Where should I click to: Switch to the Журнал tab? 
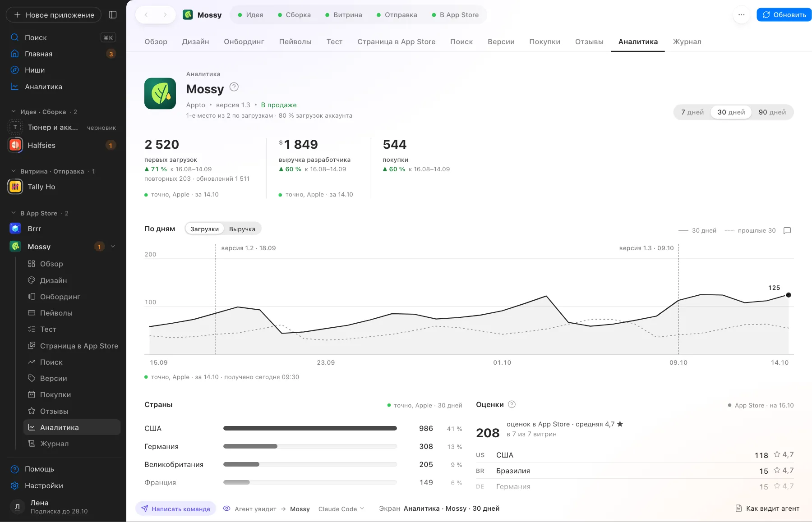click(687, 41)
